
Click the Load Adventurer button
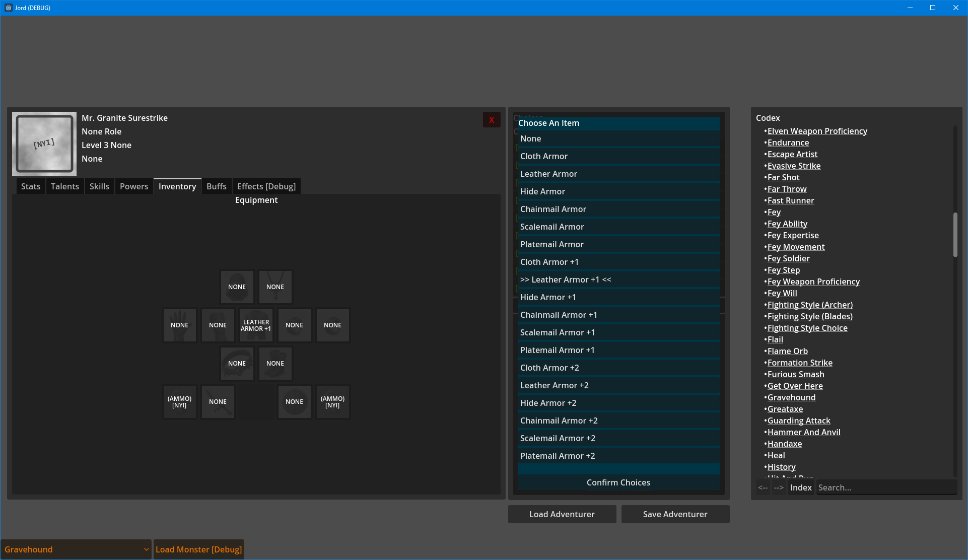(562, 514)
